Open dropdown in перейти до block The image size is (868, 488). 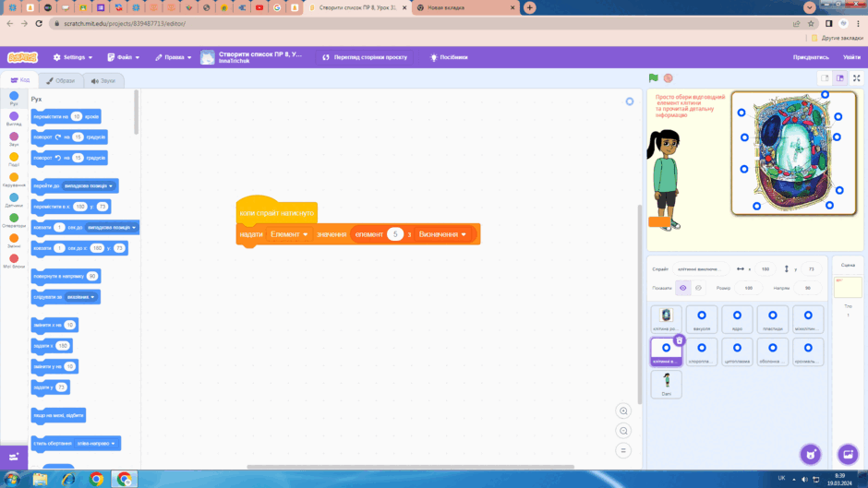[89, 186]
